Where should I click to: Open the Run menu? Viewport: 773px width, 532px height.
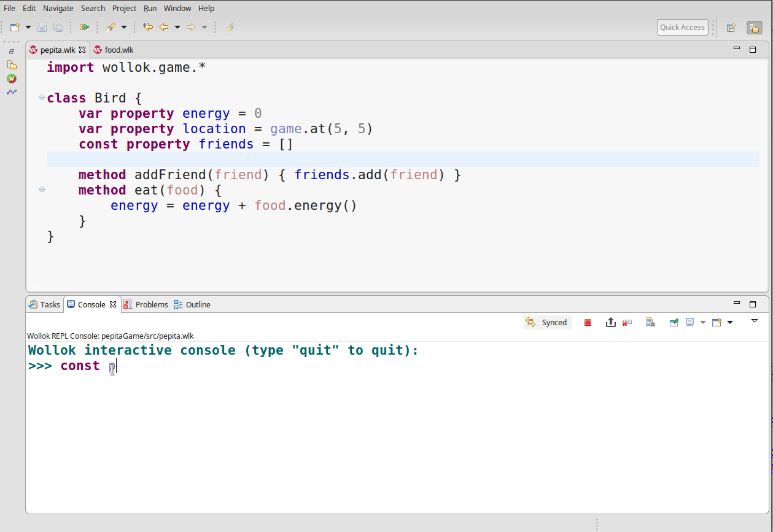coord(150,8)
